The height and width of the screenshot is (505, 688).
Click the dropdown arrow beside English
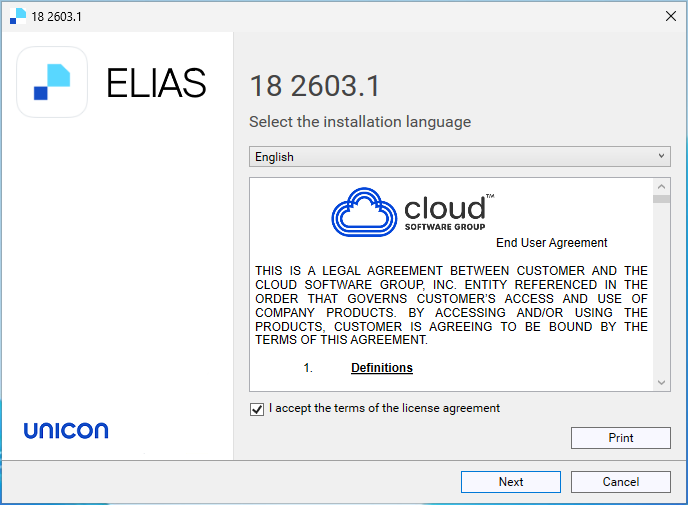661,156
